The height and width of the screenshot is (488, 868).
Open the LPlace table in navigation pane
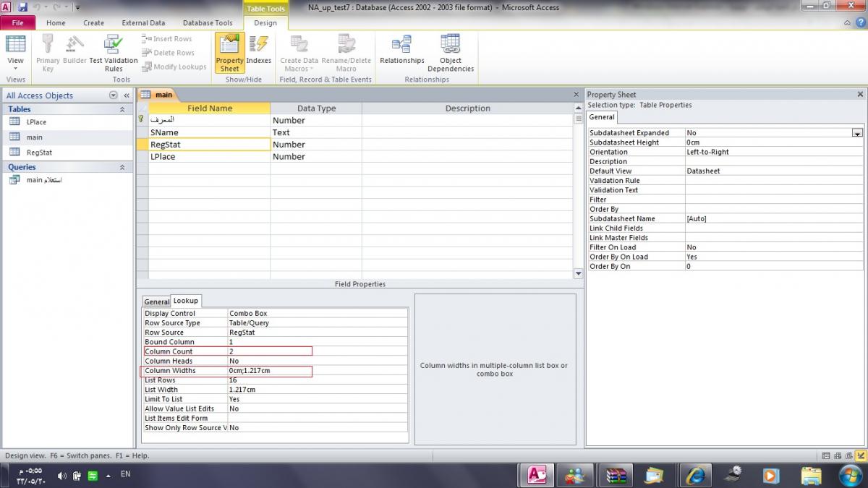click(36, 121)
